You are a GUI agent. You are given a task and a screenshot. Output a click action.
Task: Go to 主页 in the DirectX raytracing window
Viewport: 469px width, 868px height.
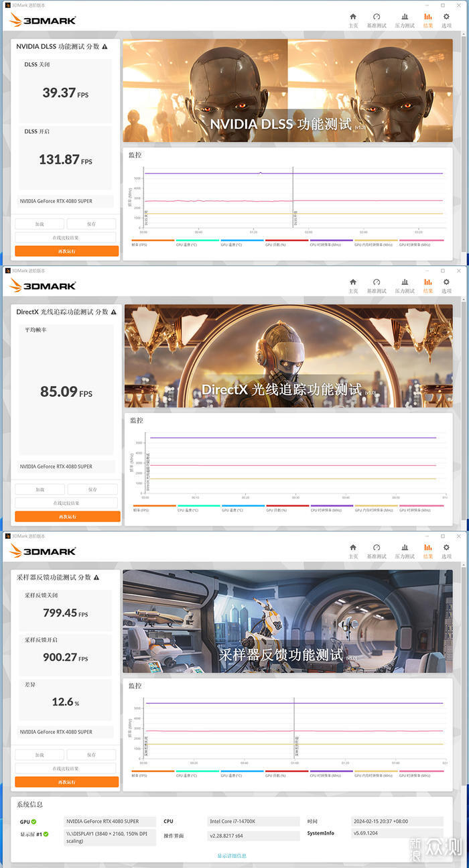coord(353,286)
